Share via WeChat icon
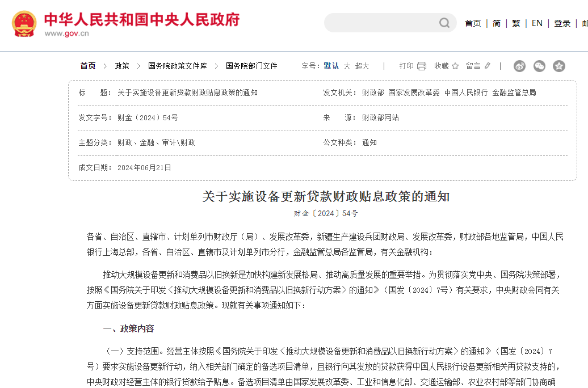Image resolution: width=588 pixels, height=388 pixels. tap(539, 66)
